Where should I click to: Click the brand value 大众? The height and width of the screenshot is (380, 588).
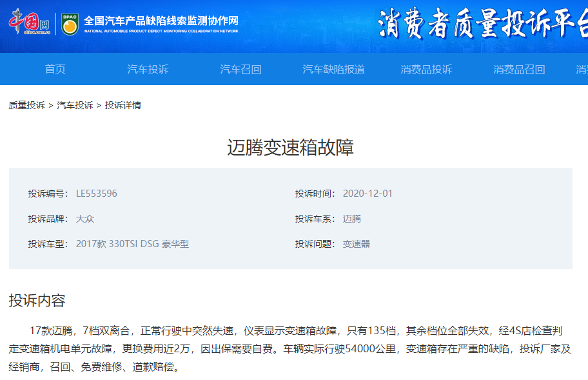pos(85,219)
